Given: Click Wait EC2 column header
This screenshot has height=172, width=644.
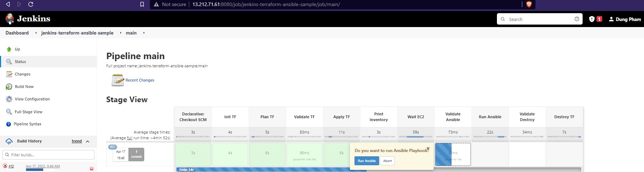Looking at the screenshot, I should (416, 117).
